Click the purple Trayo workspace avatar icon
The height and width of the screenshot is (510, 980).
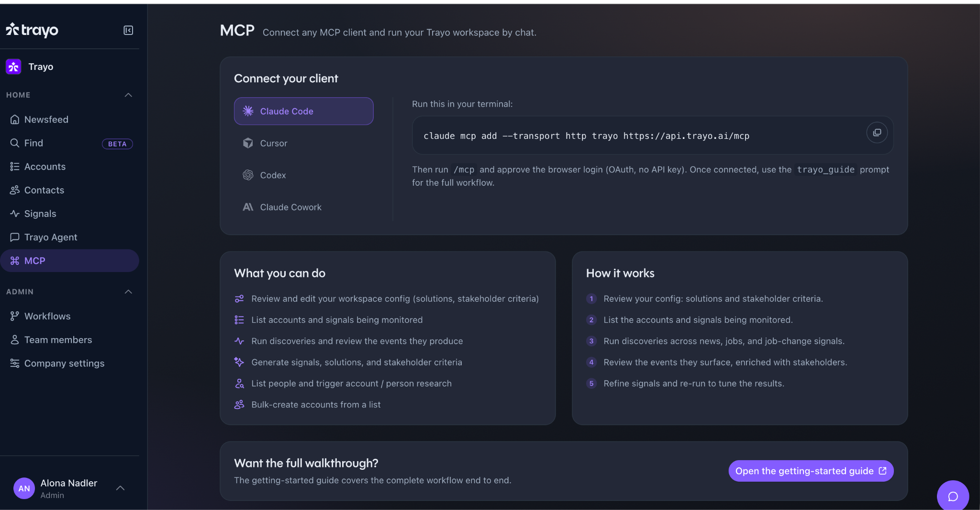tap(13, 67)
